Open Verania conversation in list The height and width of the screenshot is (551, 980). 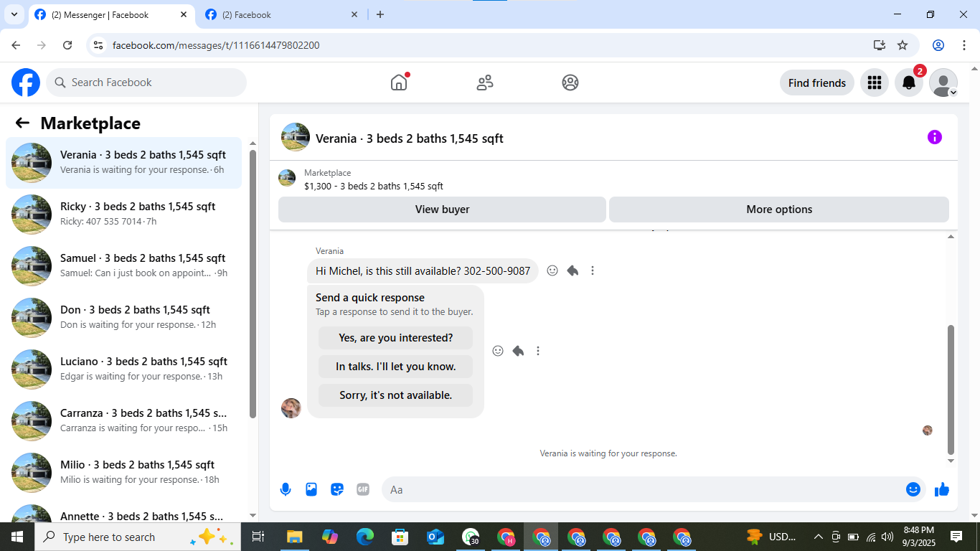coord(124,163)
